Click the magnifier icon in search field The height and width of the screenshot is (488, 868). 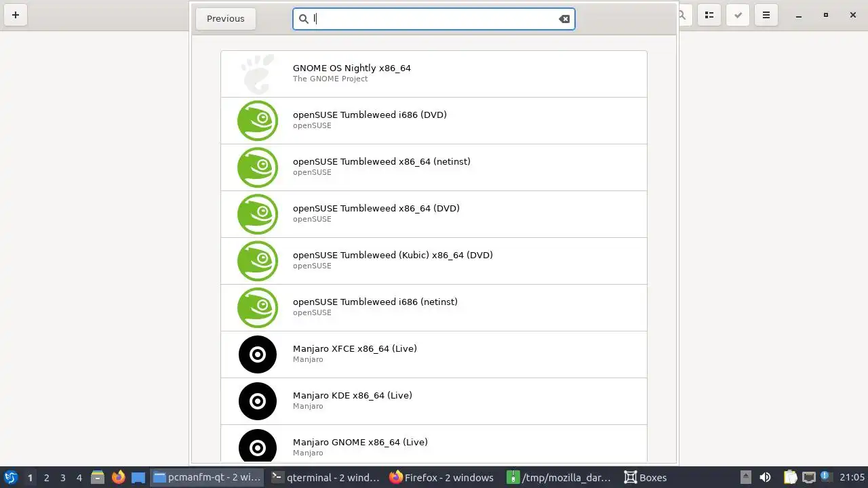pyautogui.click(x=304, y=19)
